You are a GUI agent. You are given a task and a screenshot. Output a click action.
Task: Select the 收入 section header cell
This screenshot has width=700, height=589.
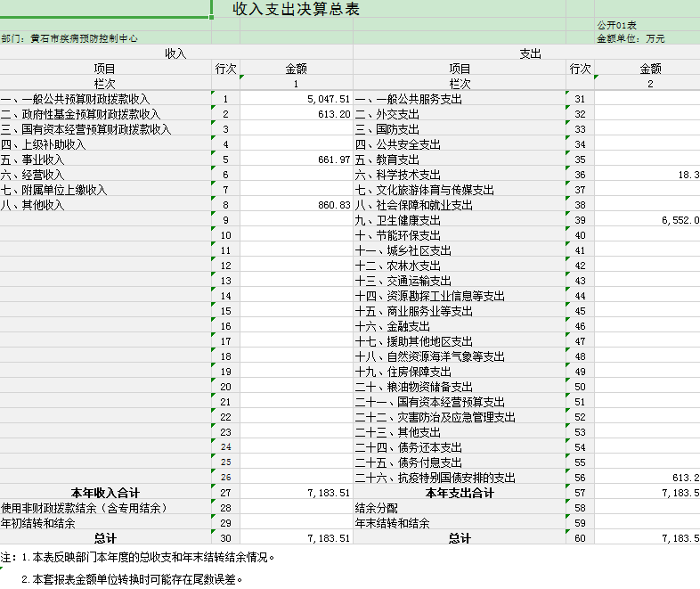tap(175, 53)
